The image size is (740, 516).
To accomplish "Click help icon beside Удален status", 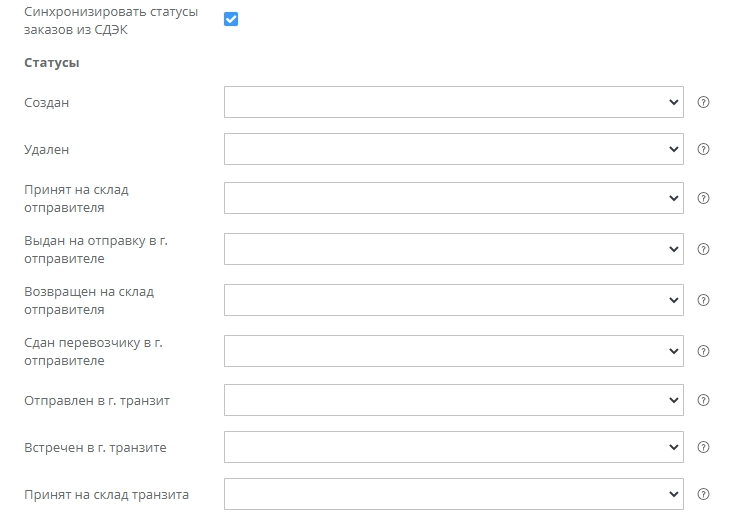I will [x=703, y=149].
